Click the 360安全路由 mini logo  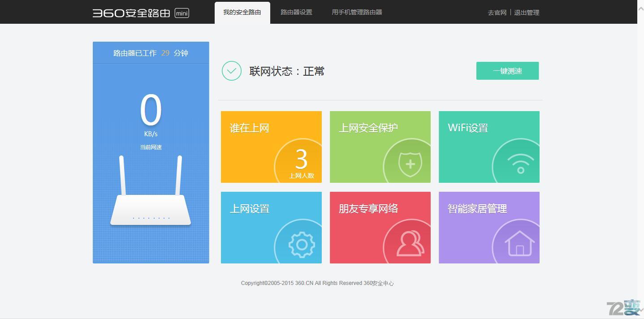coord(139,13)
